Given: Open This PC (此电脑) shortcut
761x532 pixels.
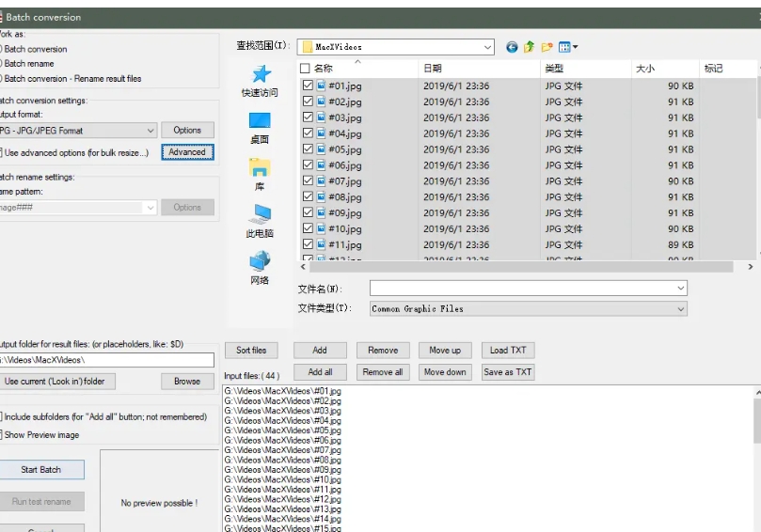Looking at the screenshot, I should 260,221.
